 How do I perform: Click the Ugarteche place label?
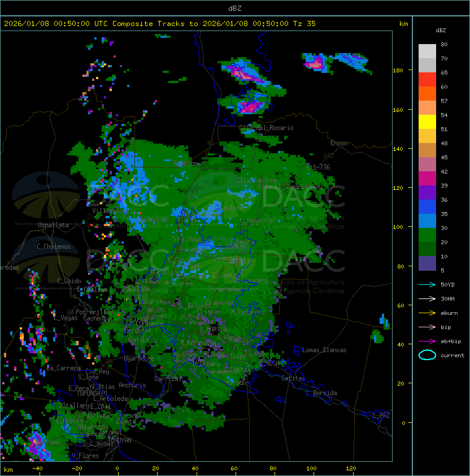(x=140, y=358)
